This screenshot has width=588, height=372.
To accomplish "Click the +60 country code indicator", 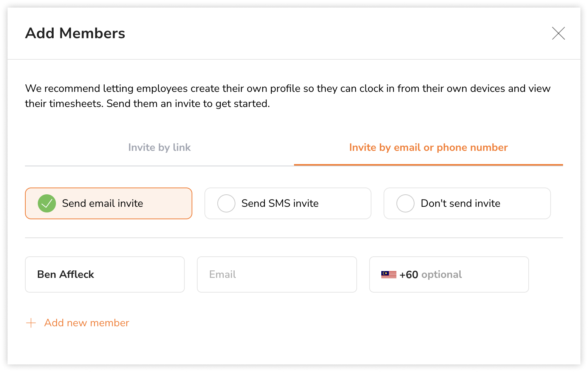I will [x=409, y=274].
